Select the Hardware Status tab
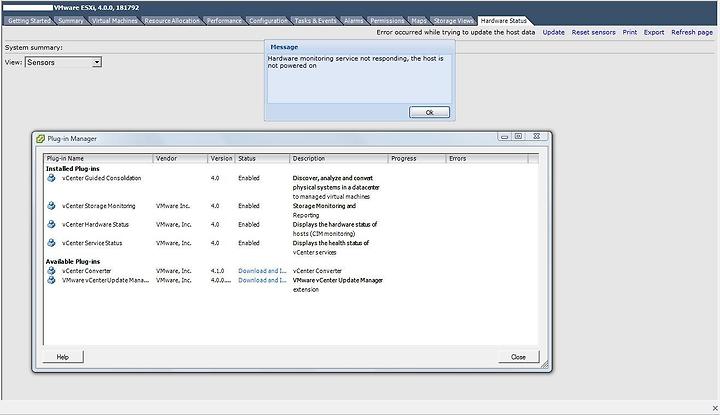Image resolution: width=720 pixels, height=415 pixels. [504, 21]
